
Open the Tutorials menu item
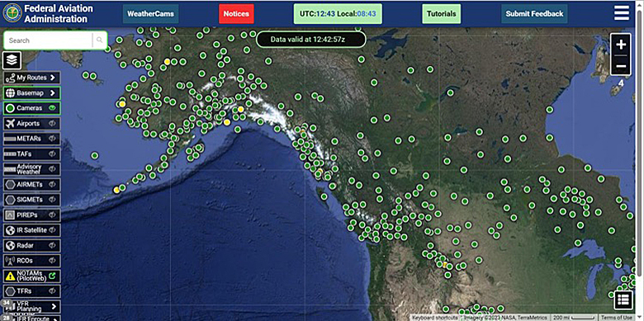(x=442, y=13)
